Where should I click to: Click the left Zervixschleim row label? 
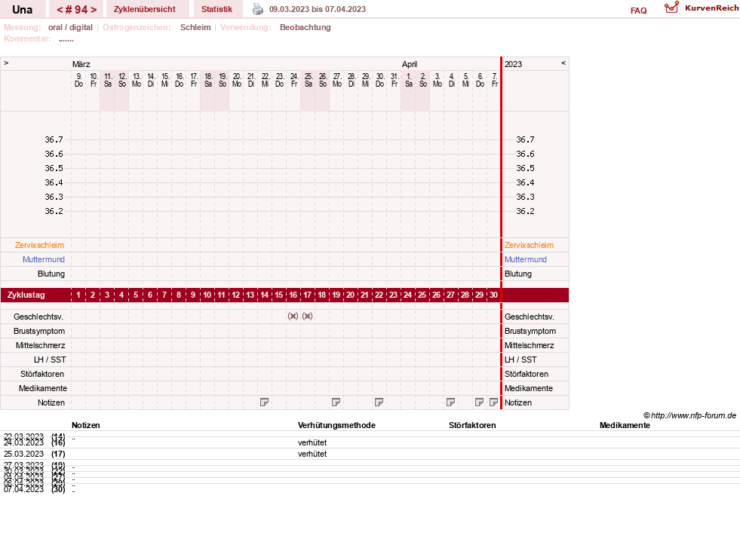(x=39, y=245)
